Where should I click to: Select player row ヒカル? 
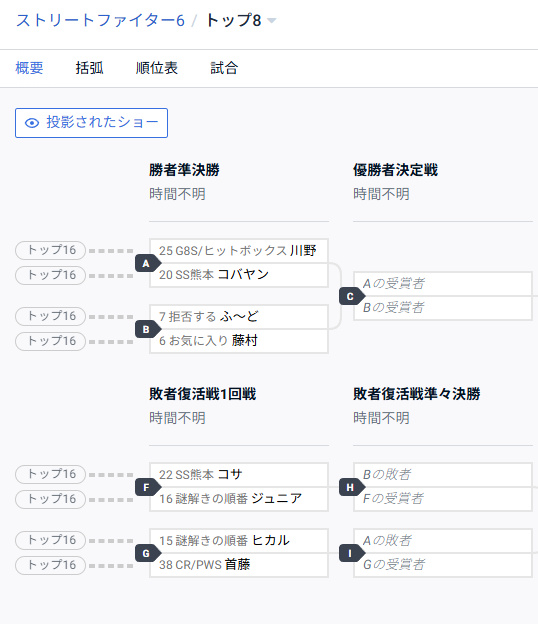pos(239,541)
